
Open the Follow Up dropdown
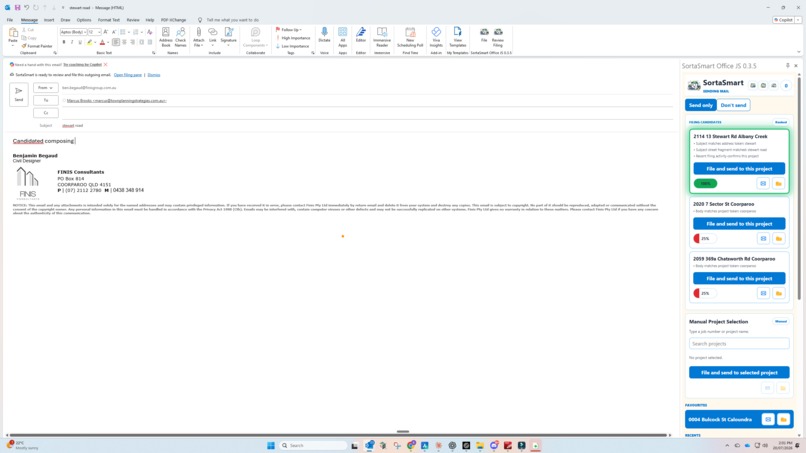(289, 30)
